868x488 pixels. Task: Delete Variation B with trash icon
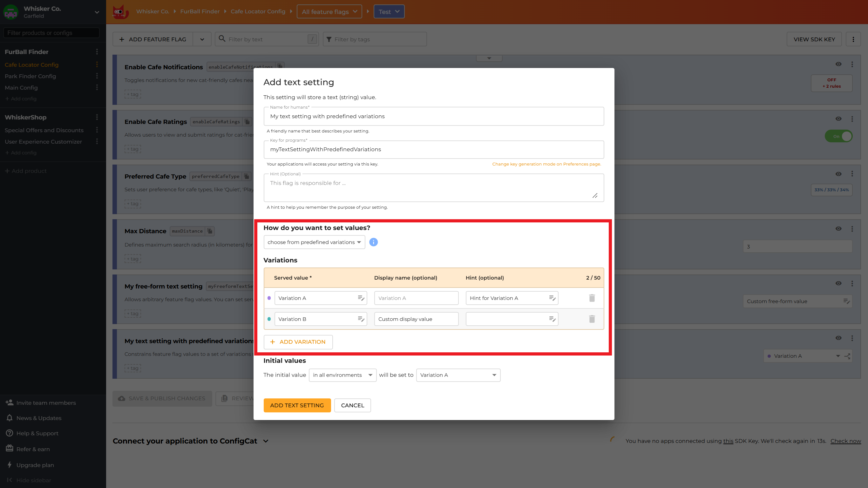[592, 319]
